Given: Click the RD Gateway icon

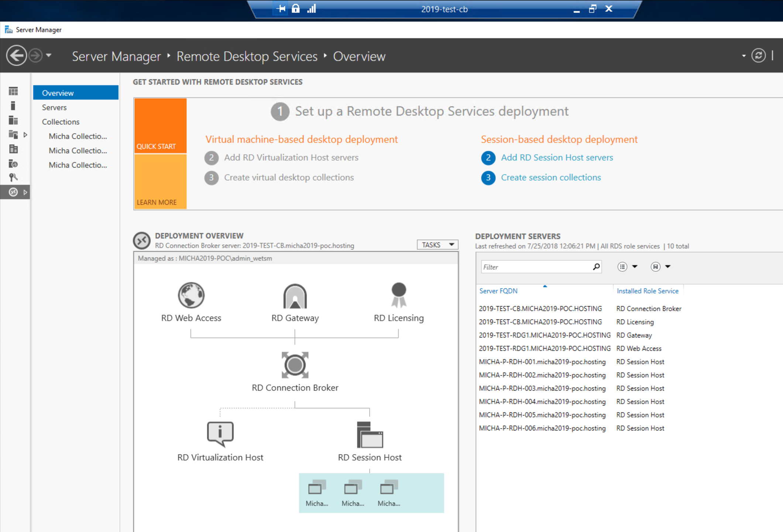Looking at the screenshot, I should tap(295, 296).
